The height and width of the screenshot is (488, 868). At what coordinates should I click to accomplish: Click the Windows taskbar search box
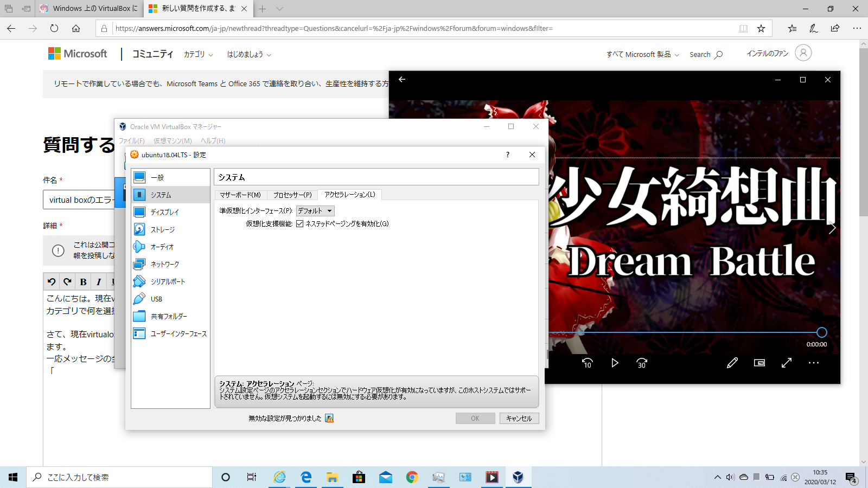(119, 477)
